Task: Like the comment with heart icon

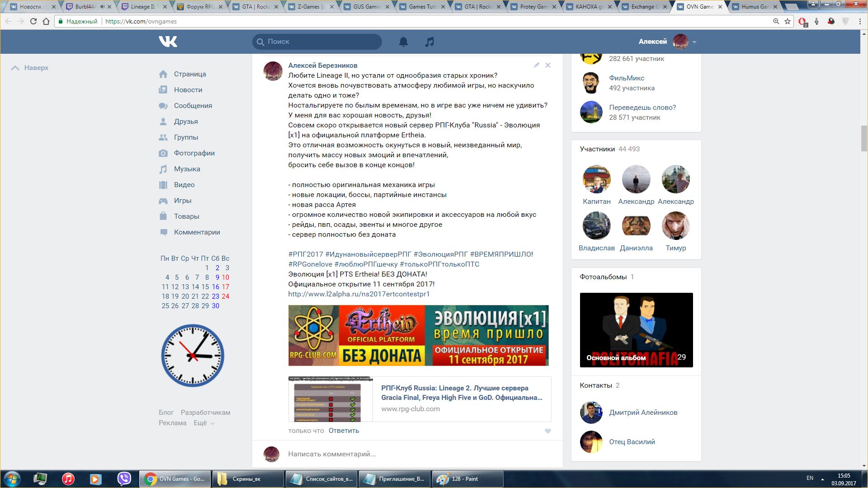Action: point(547,431)
